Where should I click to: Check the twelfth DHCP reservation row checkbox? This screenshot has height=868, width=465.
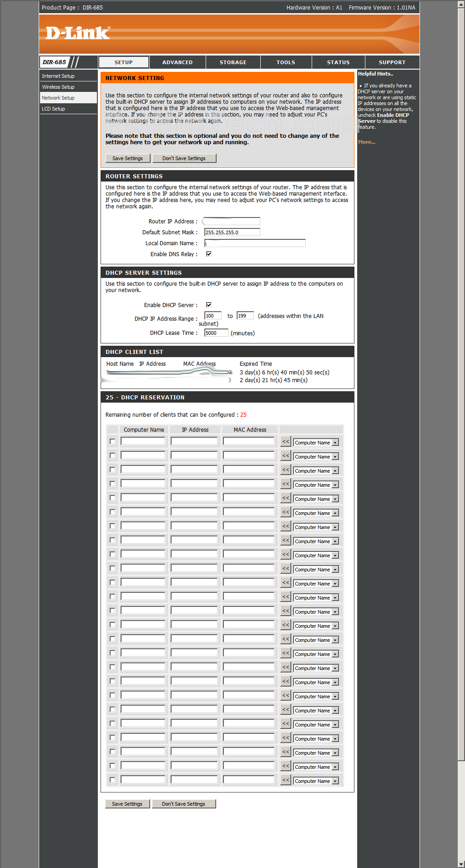click(112, 596)
